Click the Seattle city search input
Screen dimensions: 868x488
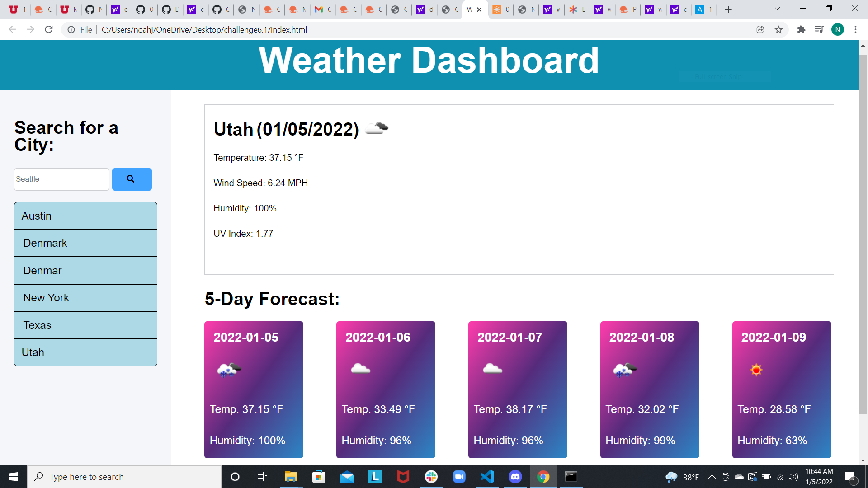62,179
